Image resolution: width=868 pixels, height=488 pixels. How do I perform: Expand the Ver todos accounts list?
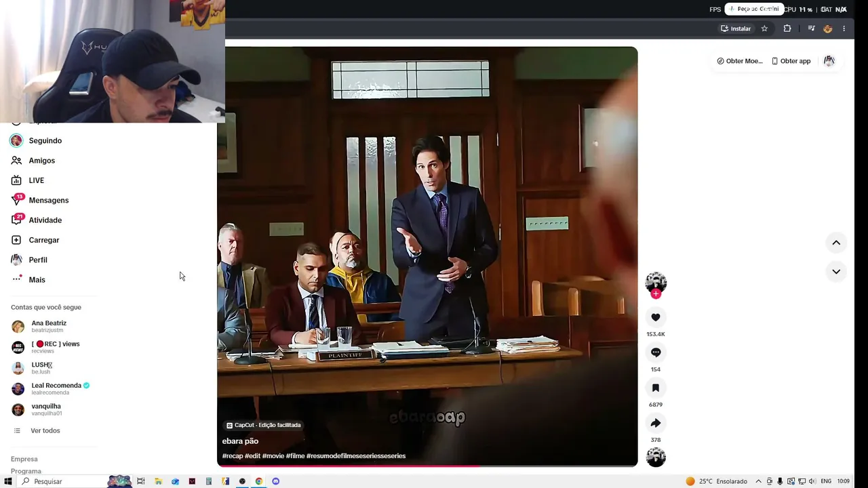[x=45, y=430]
